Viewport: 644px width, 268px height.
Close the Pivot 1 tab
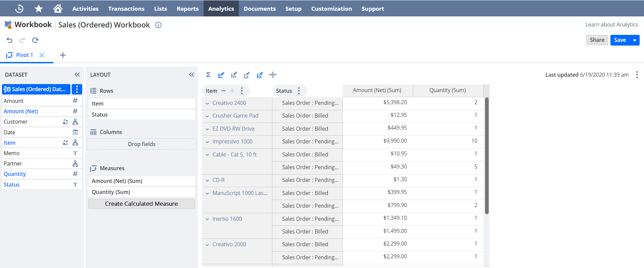pos(42,55)
